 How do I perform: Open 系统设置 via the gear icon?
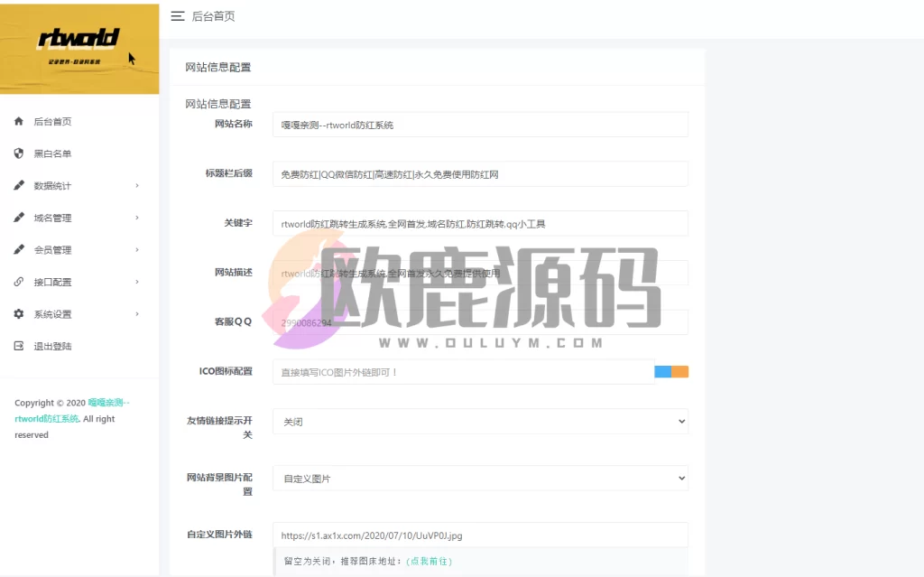point(17,313)
